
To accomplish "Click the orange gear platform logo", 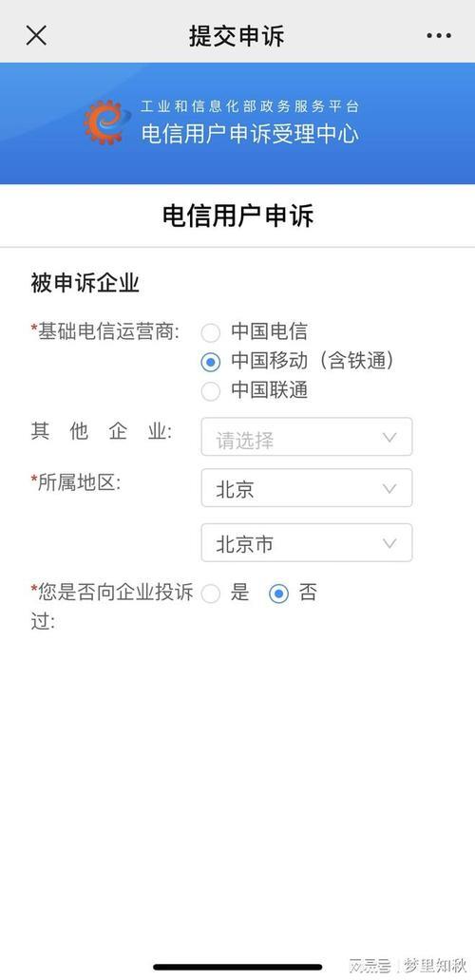I will (106, 122).
